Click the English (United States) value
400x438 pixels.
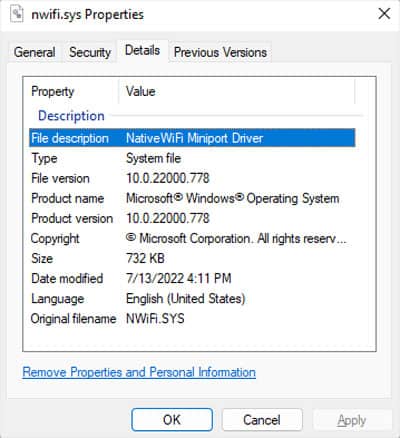click(x=186, y=299)
